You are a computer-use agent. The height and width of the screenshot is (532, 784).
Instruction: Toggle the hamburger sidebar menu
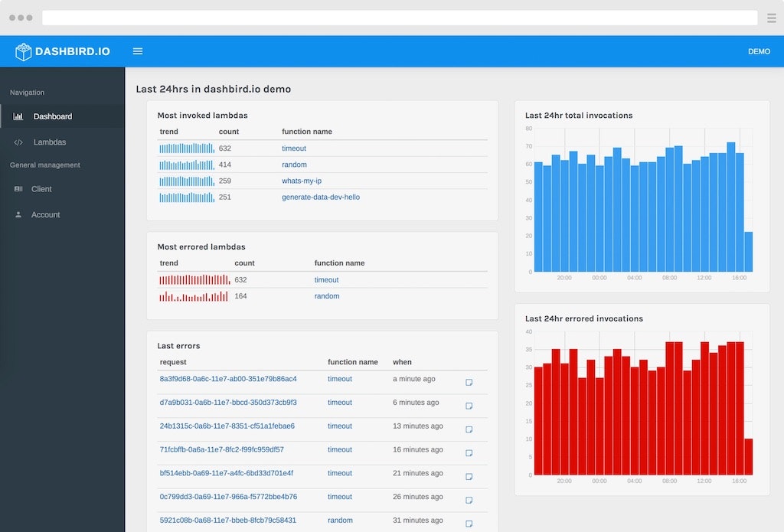tap(138, 51)
